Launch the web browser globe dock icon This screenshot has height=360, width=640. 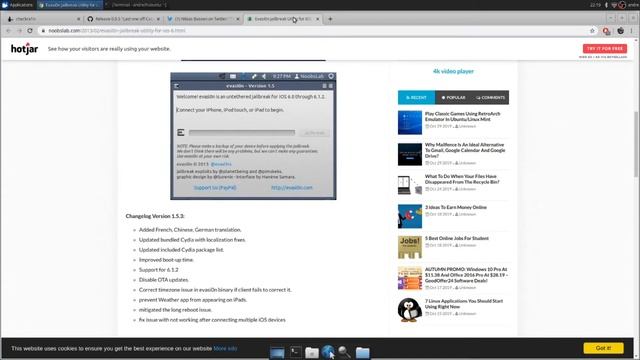click(328, 351)
